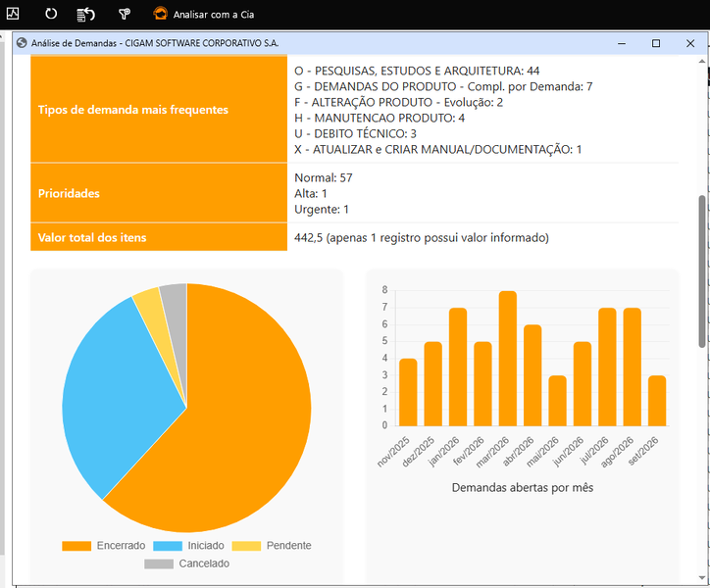The height and width of the screenshot is (588, 710).
Task: Click the filter funnel icon
Action: (125, 15)
